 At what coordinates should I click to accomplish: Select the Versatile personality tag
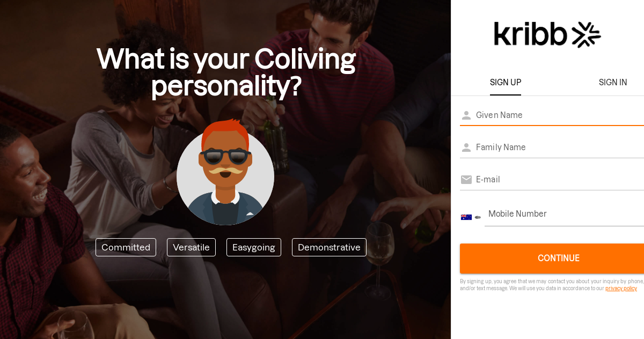[x=191, y=247]
